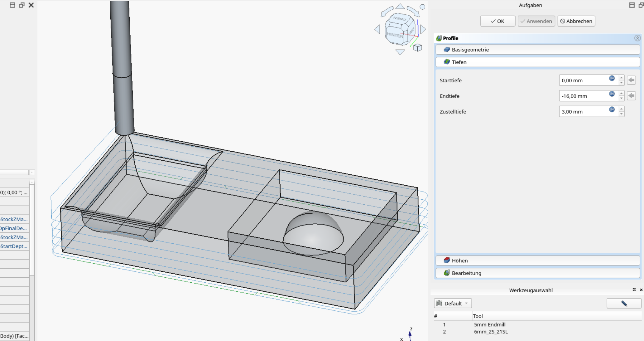
Task: Select the 5mm Endmill tool row
Action: [x=489, y=324]
